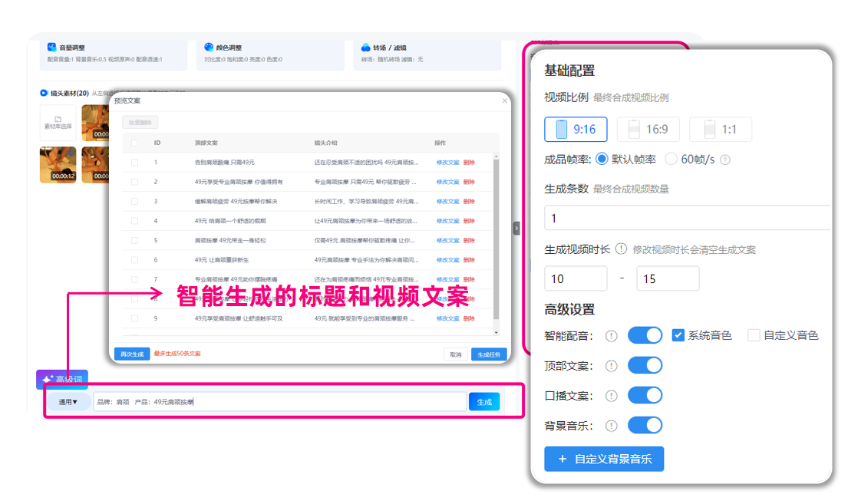The height and width of the screenshot is (504, 848).
Task: Click the help icon beside 60帧/s
Action: coord(725,160)
